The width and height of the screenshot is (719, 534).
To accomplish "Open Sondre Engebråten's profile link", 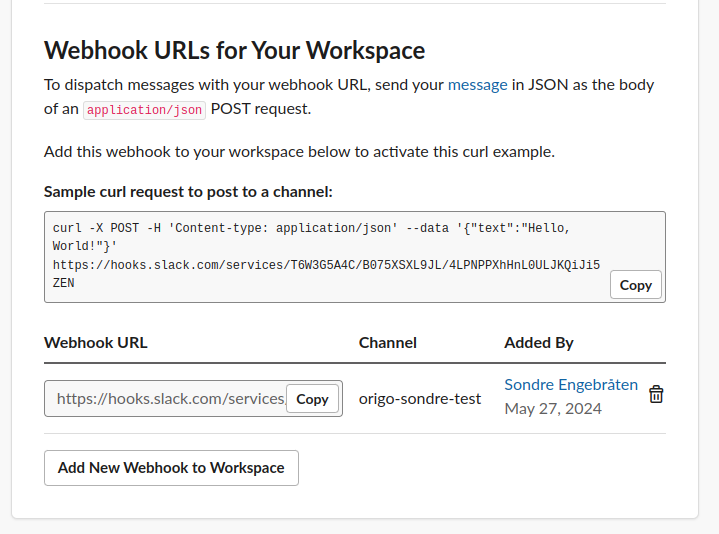I will click(571, 385).
